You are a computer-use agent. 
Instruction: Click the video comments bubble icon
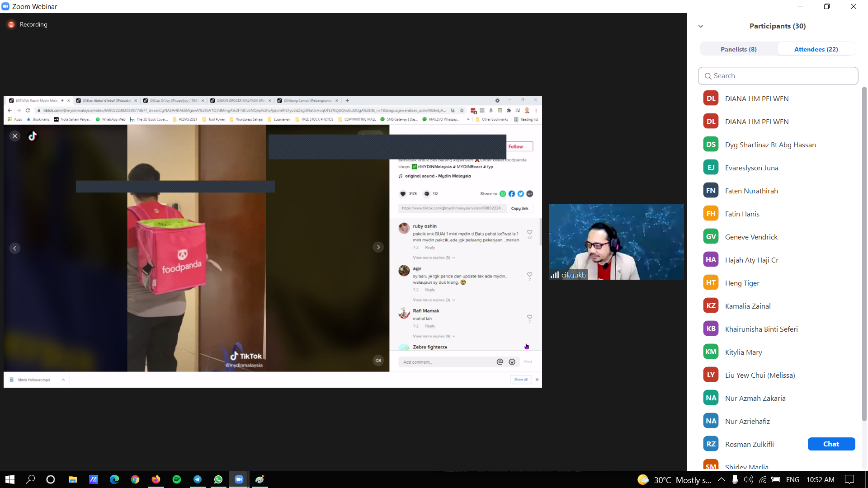tap(426, 194)
